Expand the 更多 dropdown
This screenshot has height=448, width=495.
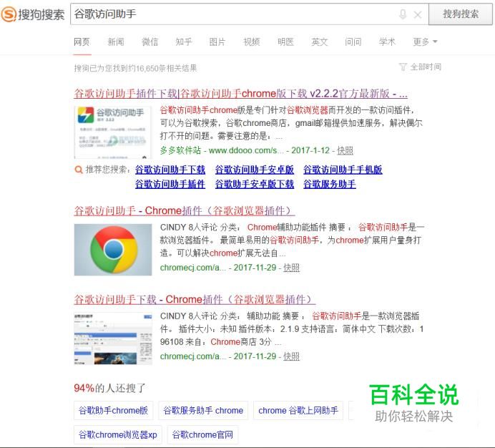pos(425,42)
